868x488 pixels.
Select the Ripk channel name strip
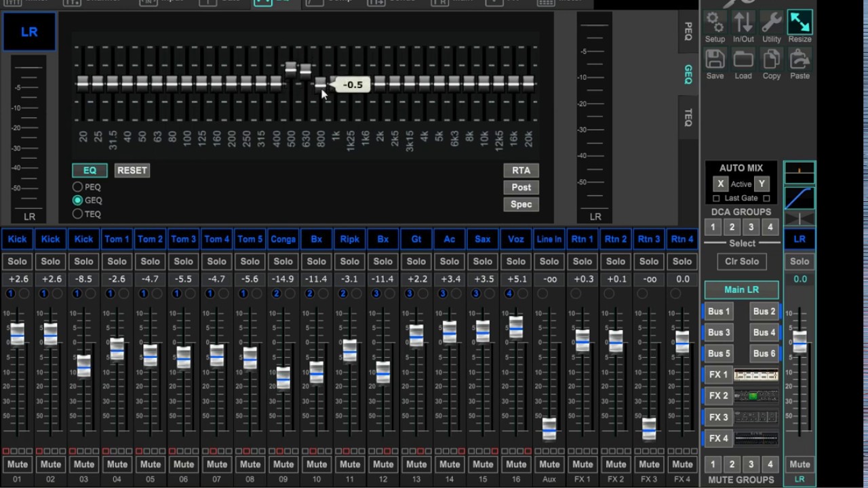[x=350, y=239]
